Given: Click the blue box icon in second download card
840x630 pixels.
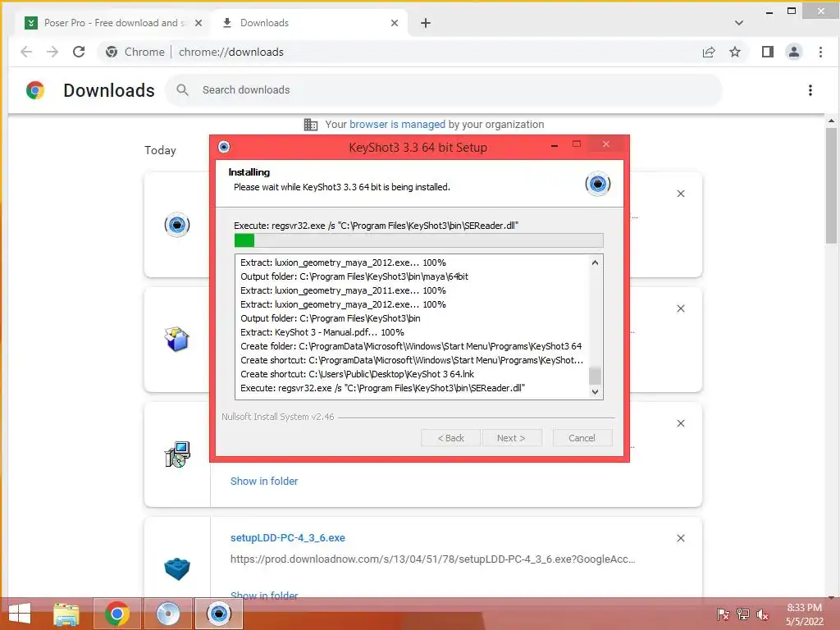Looking at the screenshot, I should point(177,340).
